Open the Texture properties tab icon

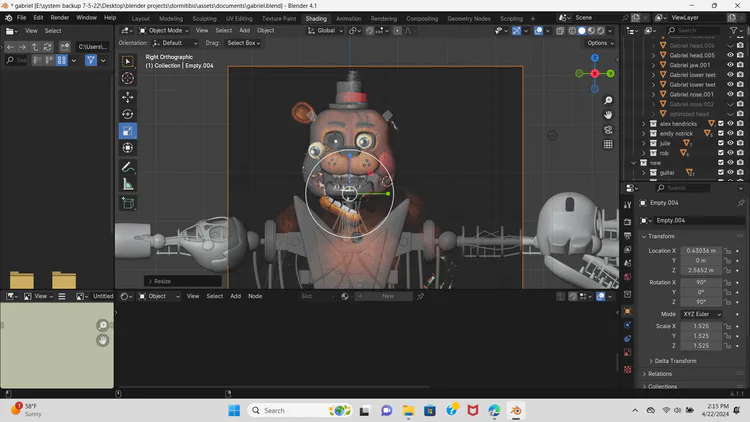click(x=628, y=369)
